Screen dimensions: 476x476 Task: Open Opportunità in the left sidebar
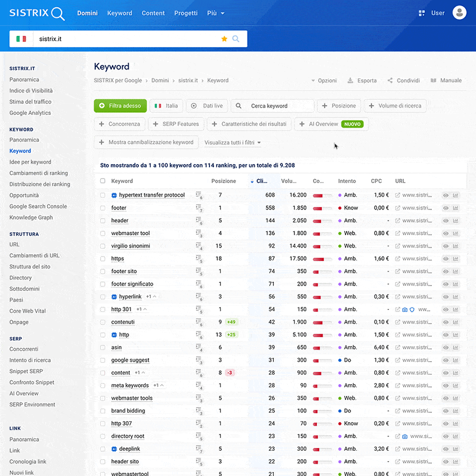point(24,195)
